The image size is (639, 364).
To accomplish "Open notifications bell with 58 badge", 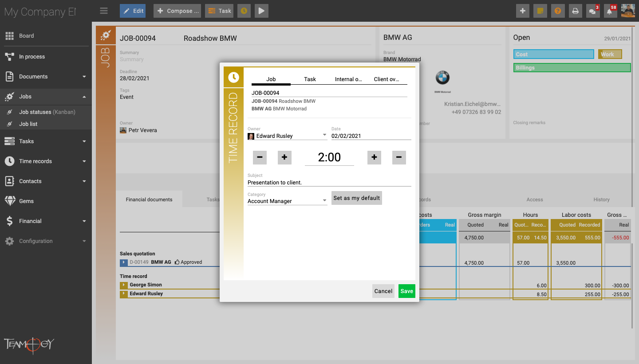I will [610, 11].
